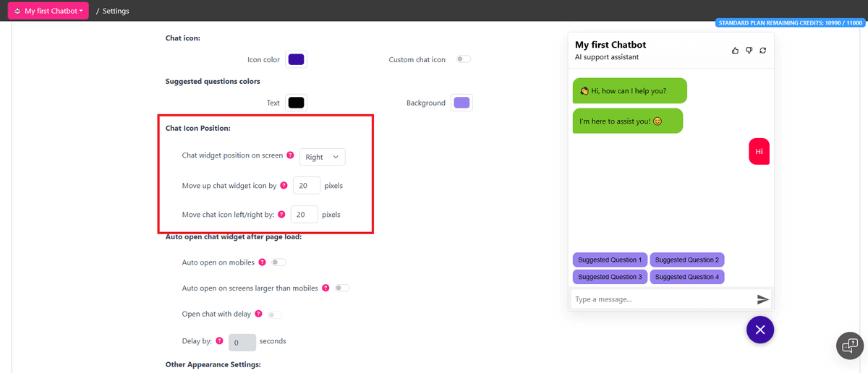
Task: Open chat widget position Right dropdown
Action: [322, 157]
